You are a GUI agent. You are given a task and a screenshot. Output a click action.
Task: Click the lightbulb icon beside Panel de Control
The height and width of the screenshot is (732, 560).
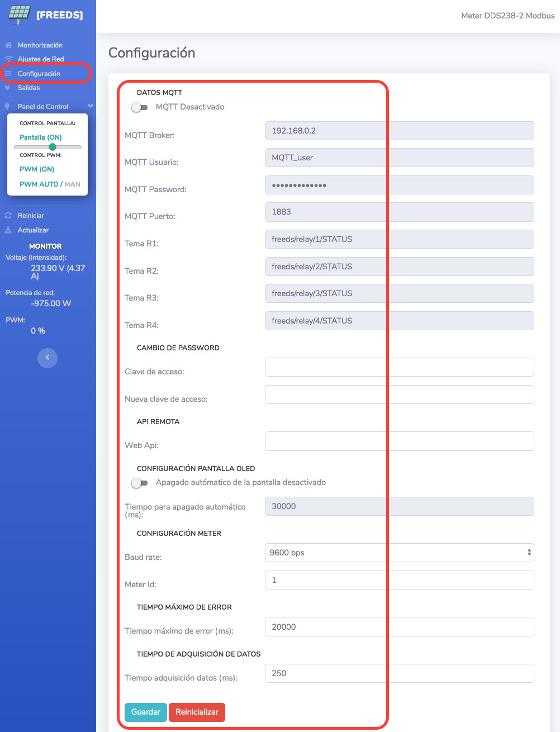tap(7, 107)
